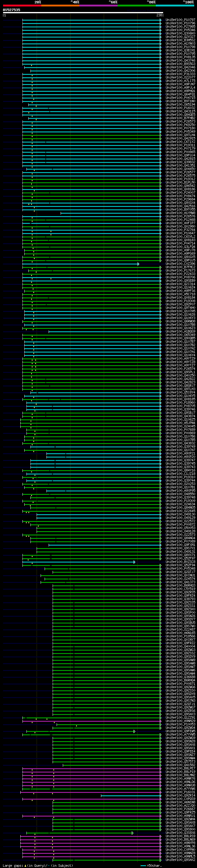
Task: Click the orange ~40% identity legend segment
Action: tap(60, 6)
